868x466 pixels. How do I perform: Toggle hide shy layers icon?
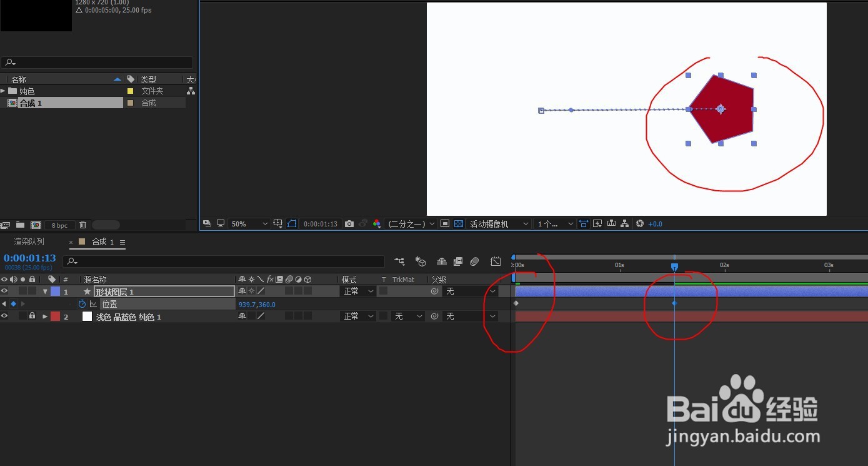pos(441,261)
